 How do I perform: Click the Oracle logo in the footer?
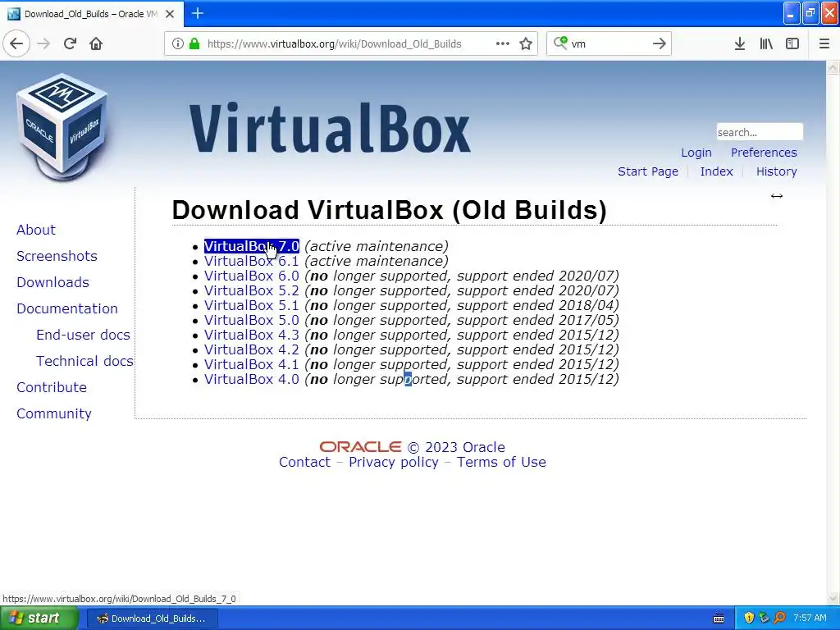361,447
